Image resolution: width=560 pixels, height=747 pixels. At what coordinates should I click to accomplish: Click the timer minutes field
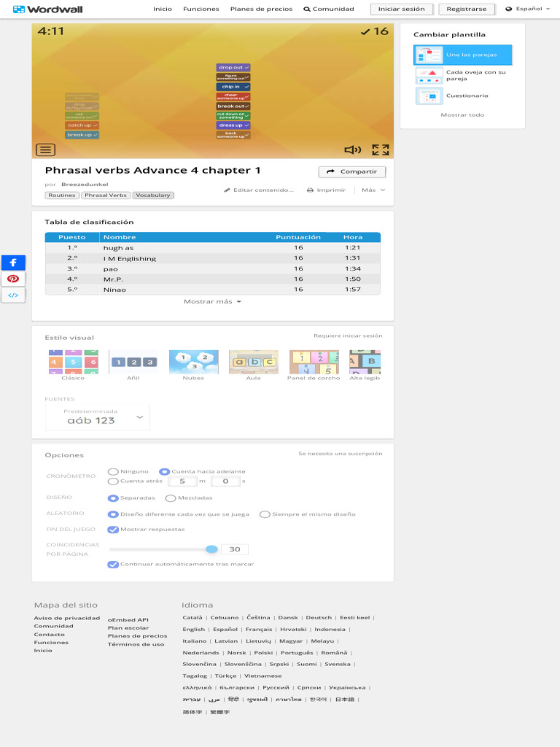point(182,481)
